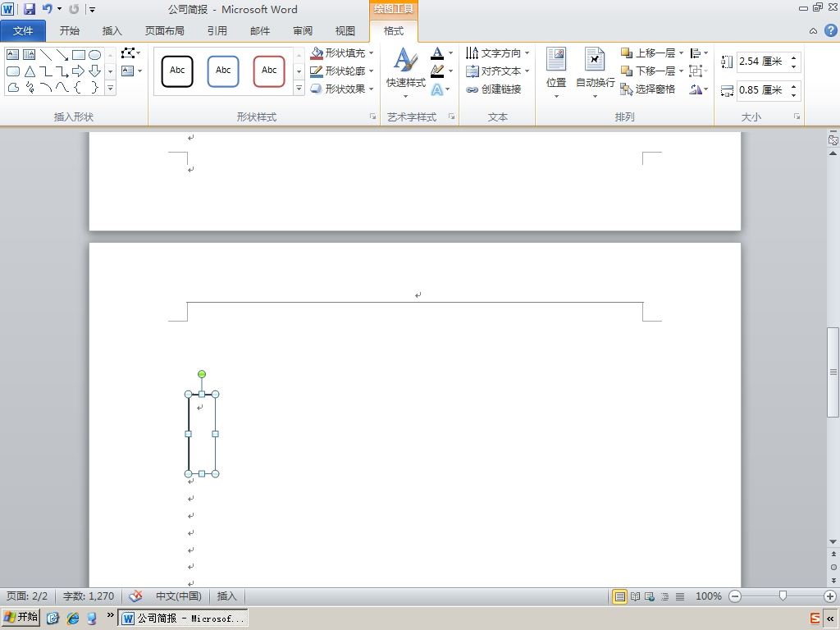Select the scribble shape tool

click(x=29, y=87)
